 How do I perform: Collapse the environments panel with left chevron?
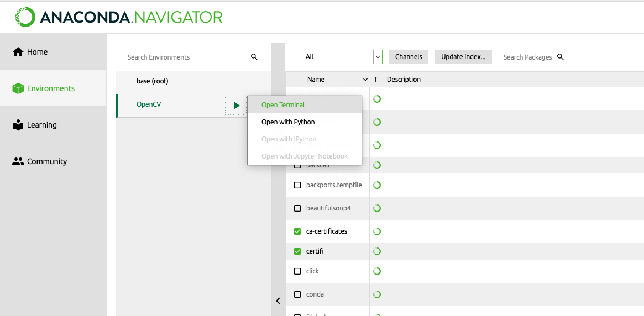278,301
